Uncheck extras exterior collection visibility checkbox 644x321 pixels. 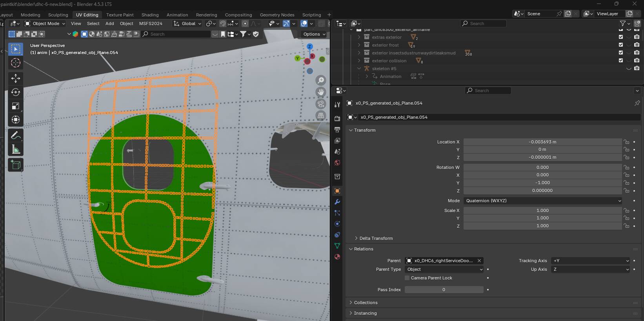pos(620,37)
